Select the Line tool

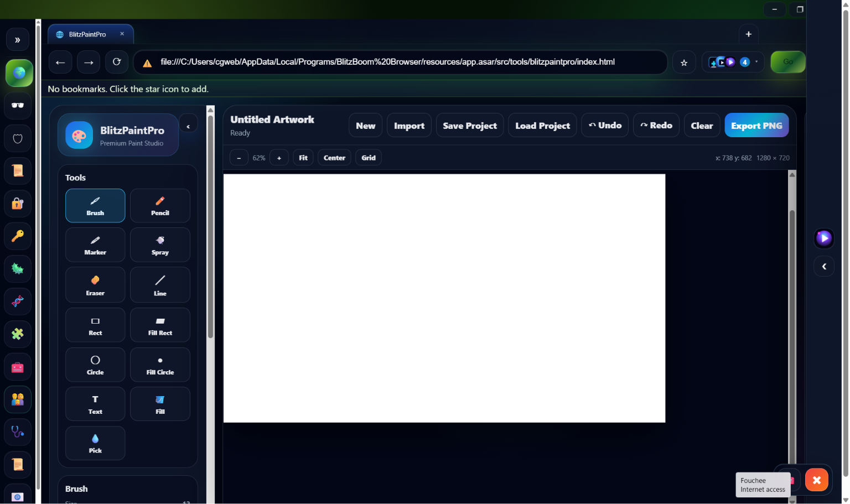[x=160, y=285]
